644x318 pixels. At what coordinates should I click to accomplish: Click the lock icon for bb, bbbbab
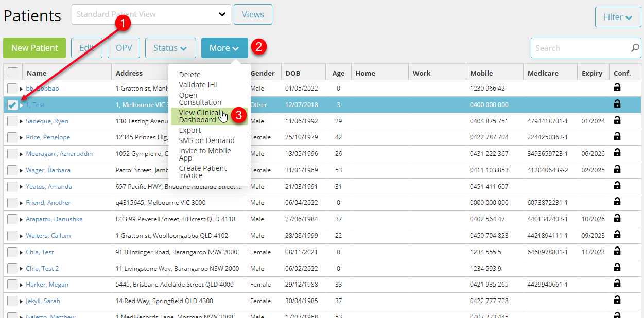pos(617,87)
